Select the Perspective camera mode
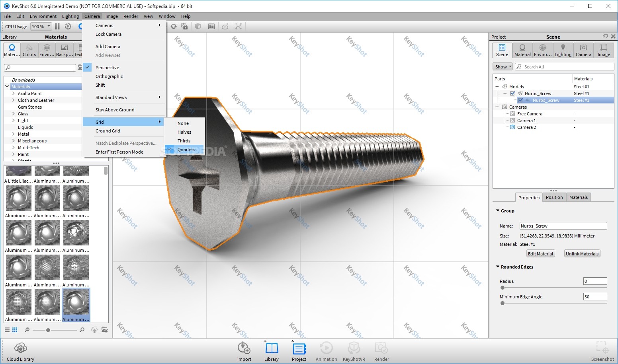Screen dimensions: 618x364 (107, 68)
